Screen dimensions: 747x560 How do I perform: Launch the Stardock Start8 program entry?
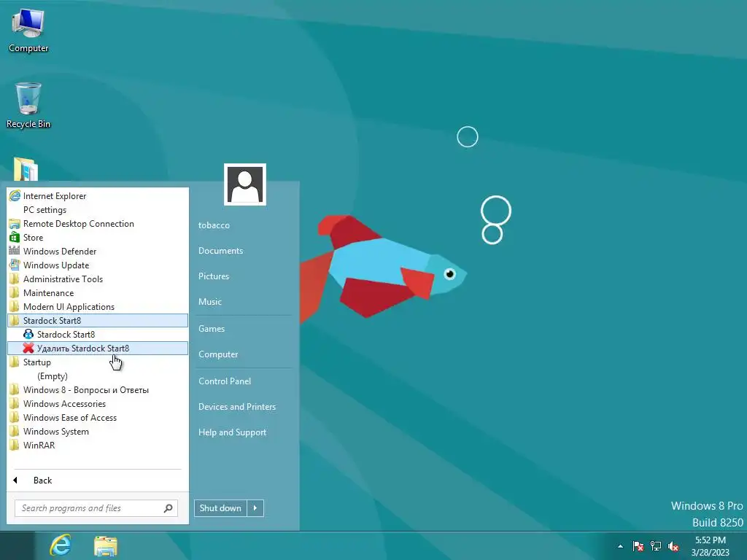[98, 334]
